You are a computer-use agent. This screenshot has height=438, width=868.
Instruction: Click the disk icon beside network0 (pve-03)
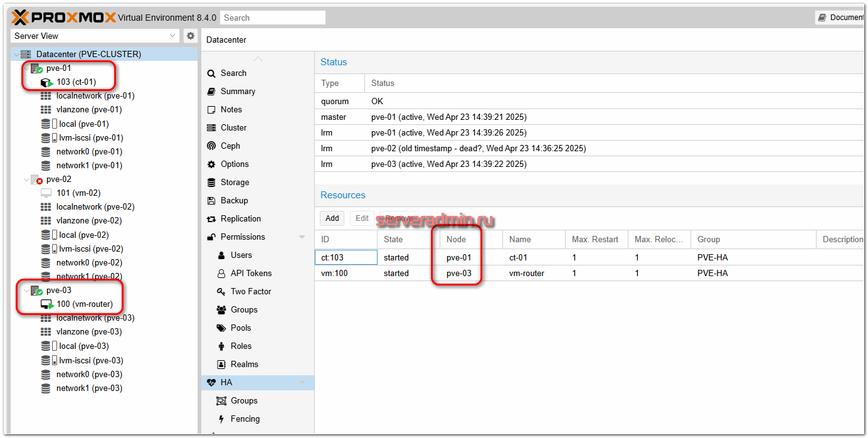46,375
